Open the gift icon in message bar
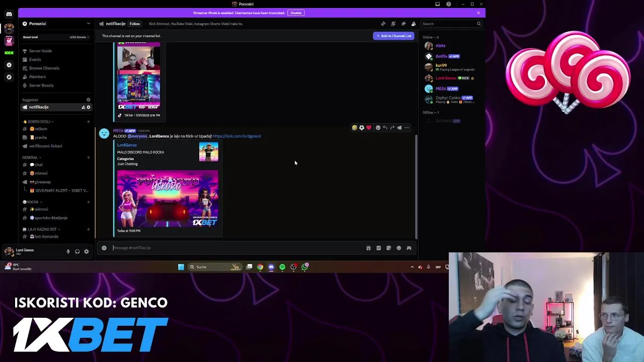This screenshot has height=362, width=644. tap(368, 248)
